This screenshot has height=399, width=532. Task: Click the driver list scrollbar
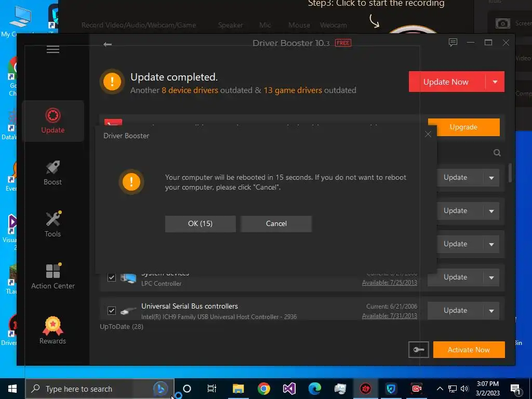click(x=510, y=173)
